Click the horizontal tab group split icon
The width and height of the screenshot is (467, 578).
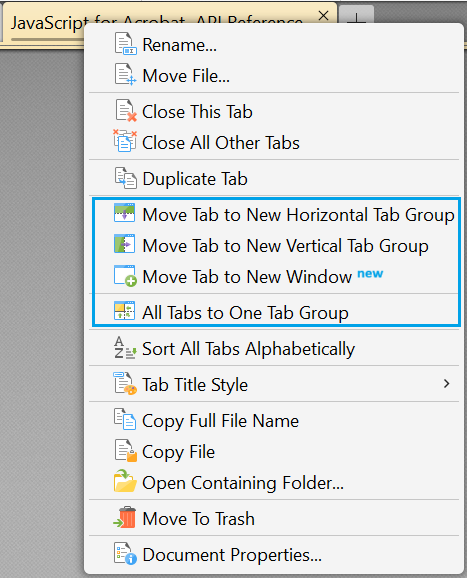point(125,213)
